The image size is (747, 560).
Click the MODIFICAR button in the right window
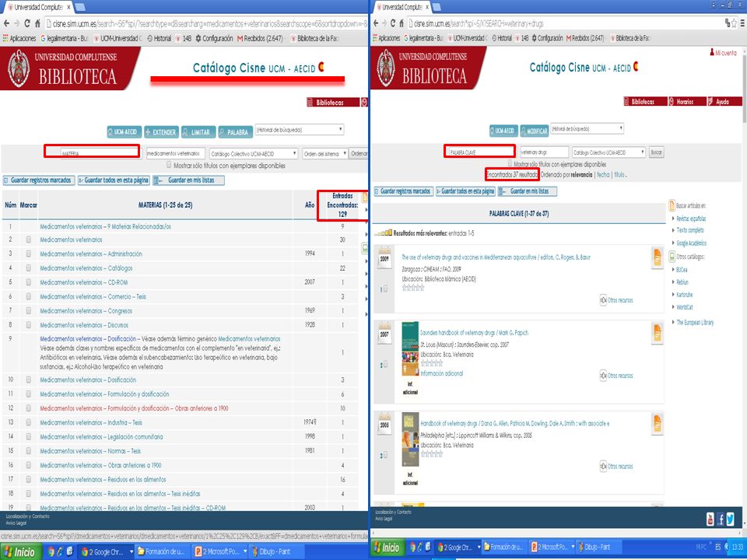534,131
